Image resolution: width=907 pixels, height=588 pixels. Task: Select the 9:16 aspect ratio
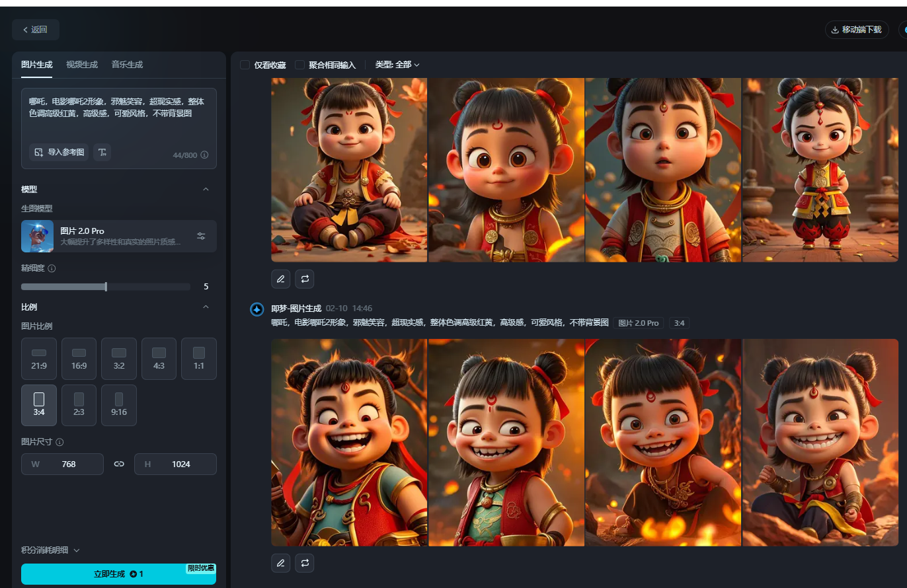[119, 405]
